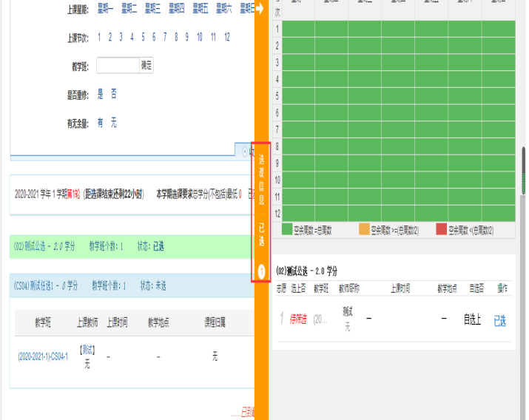The image size is (529, 420).
Task: Filter class day by 星期四
Action: (176, 8)
